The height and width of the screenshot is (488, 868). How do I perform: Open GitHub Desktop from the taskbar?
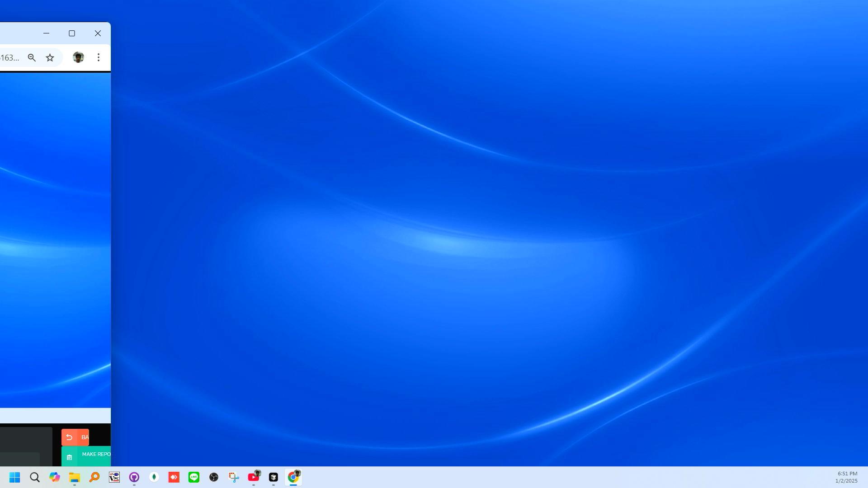tap(134, 477)
